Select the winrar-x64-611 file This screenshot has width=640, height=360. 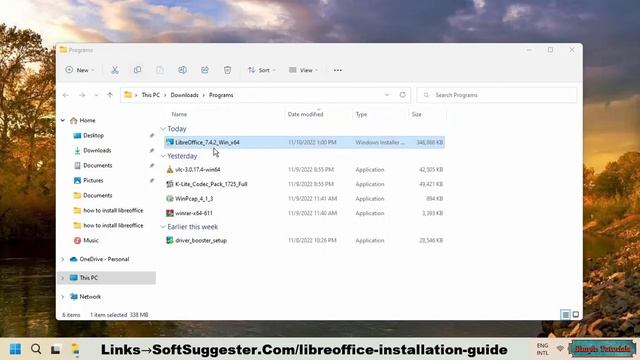click(x=304, y=213)
